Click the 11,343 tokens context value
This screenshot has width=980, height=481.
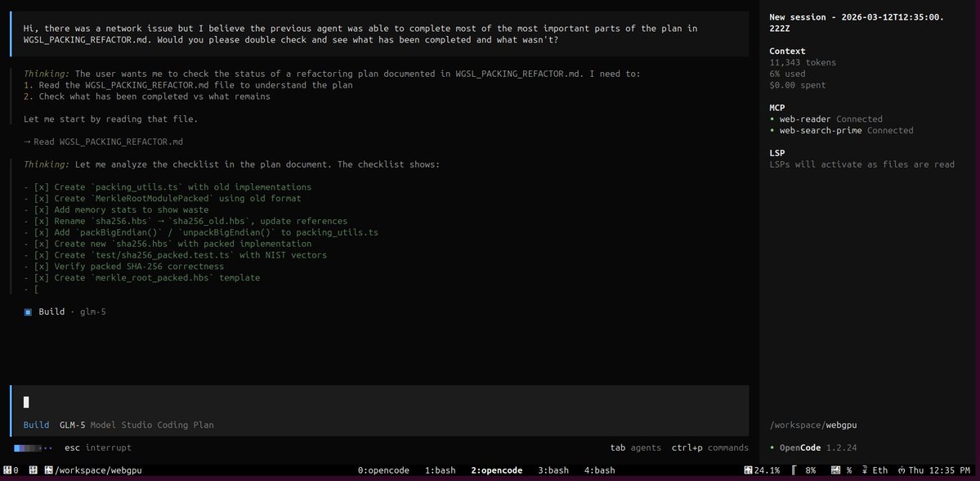coord(803,62)
